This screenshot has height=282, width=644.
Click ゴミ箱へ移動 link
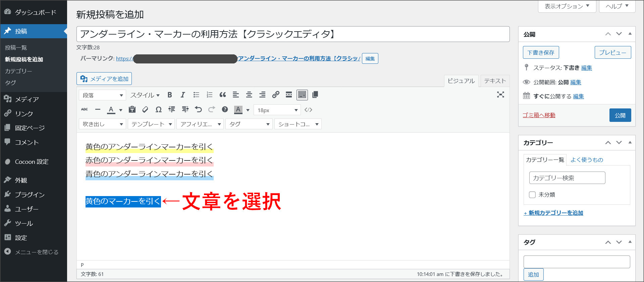539,115
